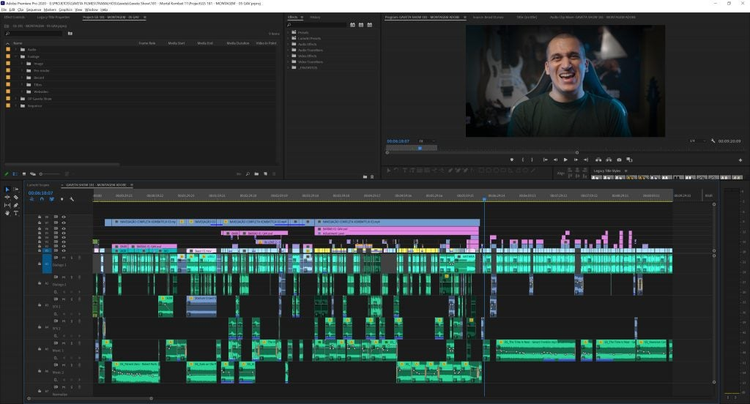
Task: Create new bin in Project panel
Action: click(x=256, y=174)
